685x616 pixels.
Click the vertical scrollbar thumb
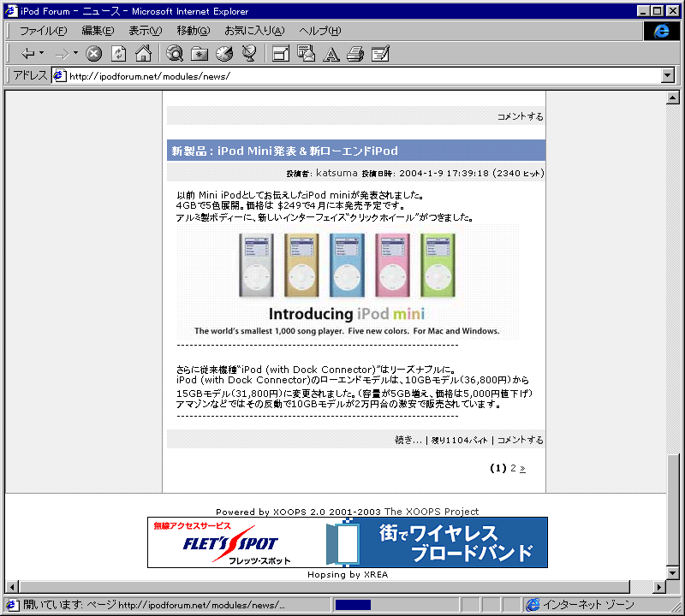(672, 510)
